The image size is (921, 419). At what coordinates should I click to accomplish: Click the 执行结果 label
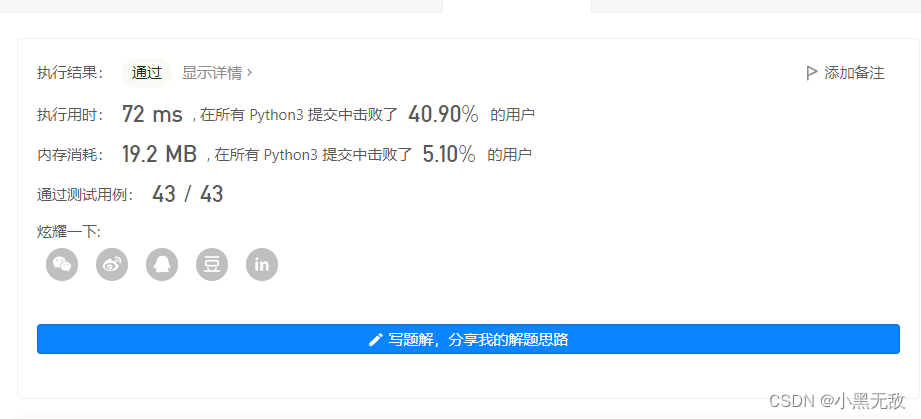click(x=70, y=73)
